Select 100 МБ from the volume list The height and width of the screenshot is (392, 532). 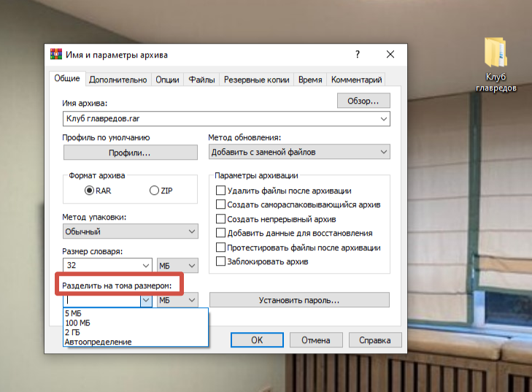point(136,323)
